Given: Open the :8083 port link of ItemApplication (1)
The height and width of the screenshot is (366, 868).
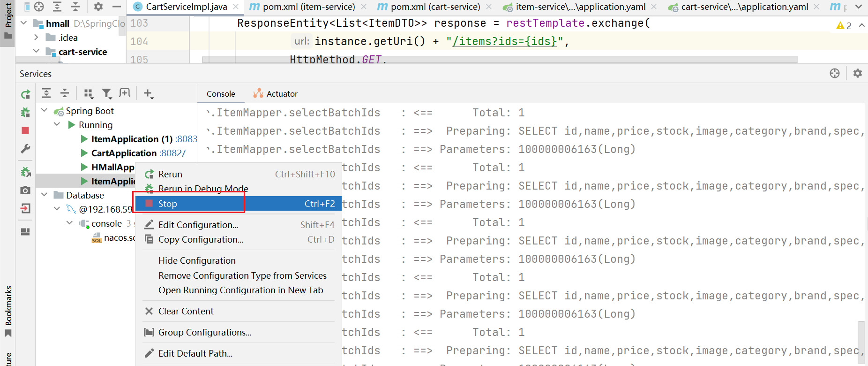Looking at the screenshot, I should [187, 139].
